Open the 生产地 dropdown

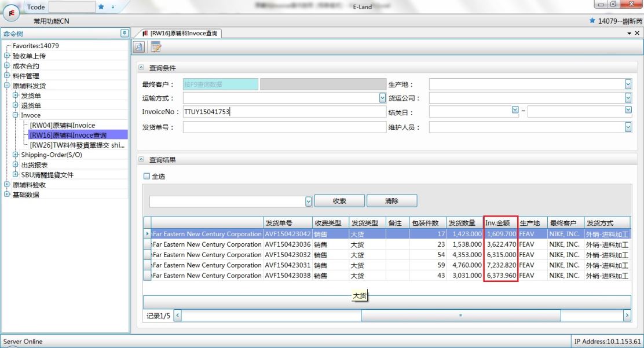(x=628, y=85)
